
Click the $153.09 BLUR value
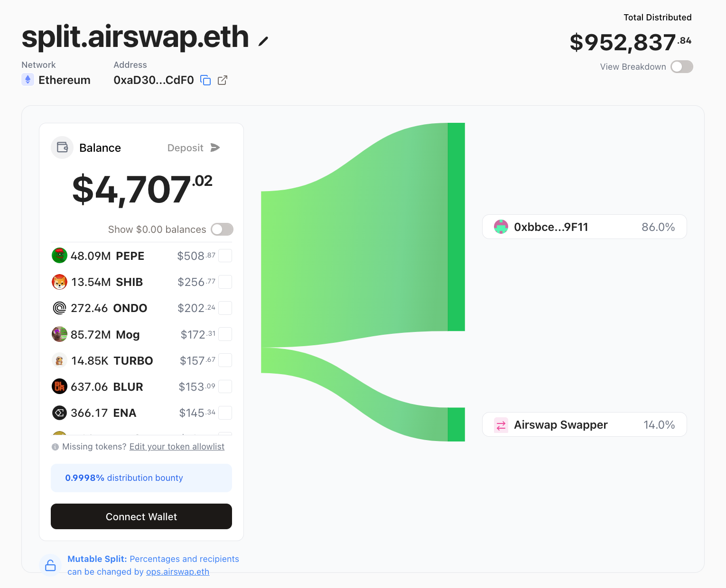(x=197, y=387)
